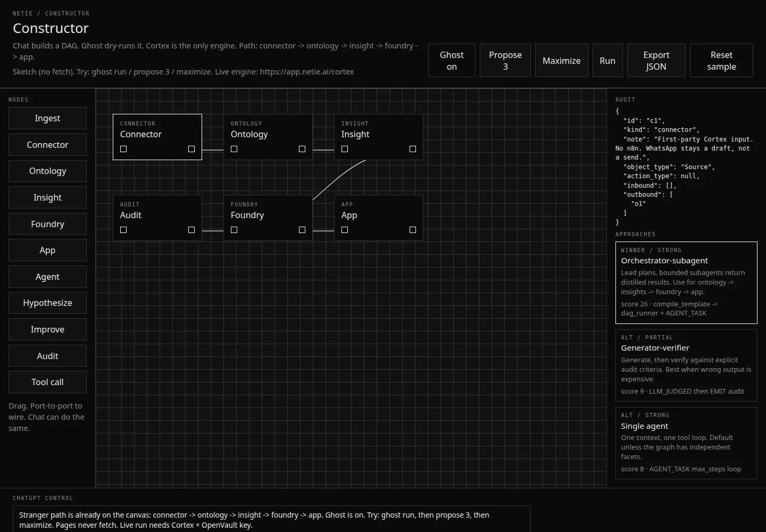Viewport: 766px width, 532px height.
Task: Add a Connector node from palette
Action: 47,145
